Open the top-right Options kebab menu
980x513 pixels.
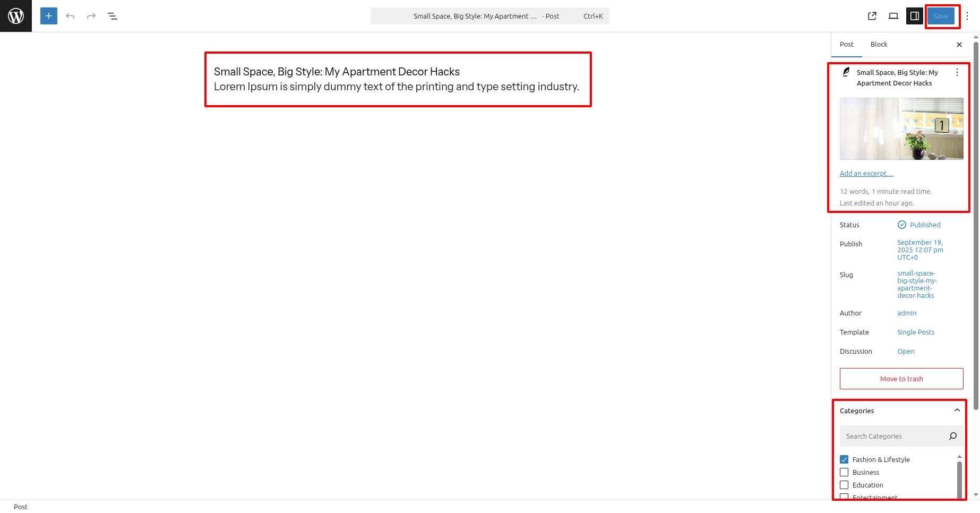(967, 16)
